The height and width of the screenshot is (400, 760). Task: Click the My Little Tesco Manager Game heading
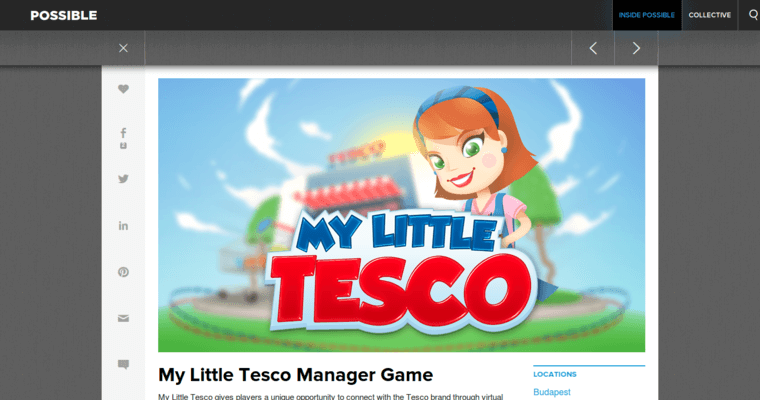tap(295, 375)
